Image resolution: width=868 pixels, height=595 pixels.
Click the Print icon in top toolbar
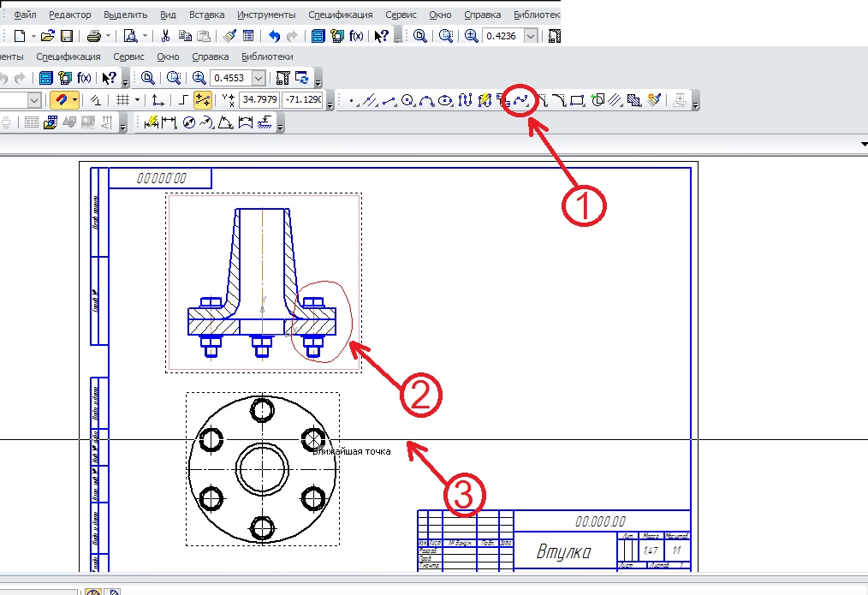pyautogui.click(x=92, y=36)
